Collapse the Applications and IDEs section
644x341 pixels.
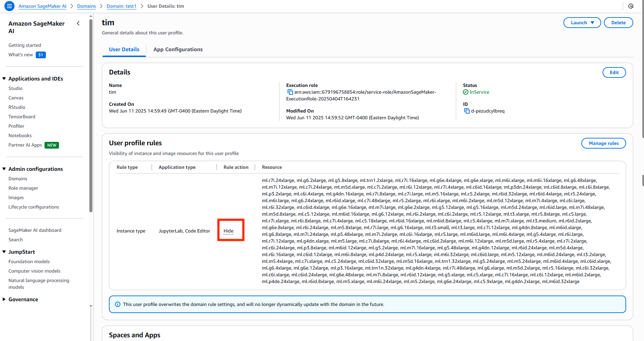(4, 79)
